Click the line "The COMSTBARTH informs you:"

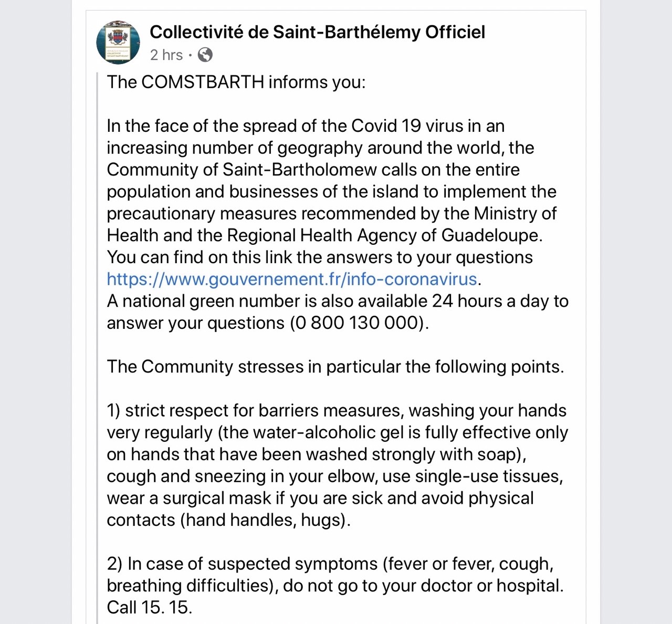click(236, 82)
